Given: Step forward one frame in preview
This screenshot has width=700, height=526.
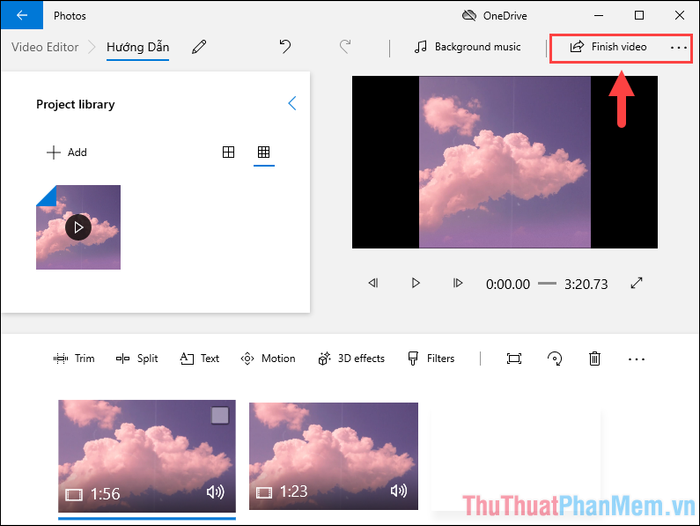Looking at the screenshot, I should (x=458, y=283).
